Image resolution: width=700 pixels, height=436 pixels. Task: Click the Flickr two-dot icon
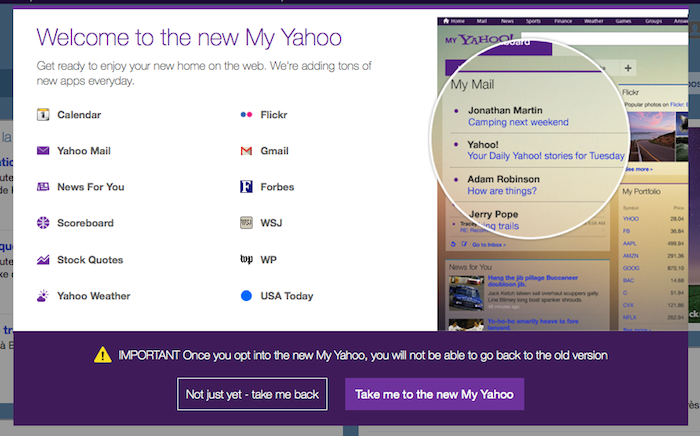point(246,115)
